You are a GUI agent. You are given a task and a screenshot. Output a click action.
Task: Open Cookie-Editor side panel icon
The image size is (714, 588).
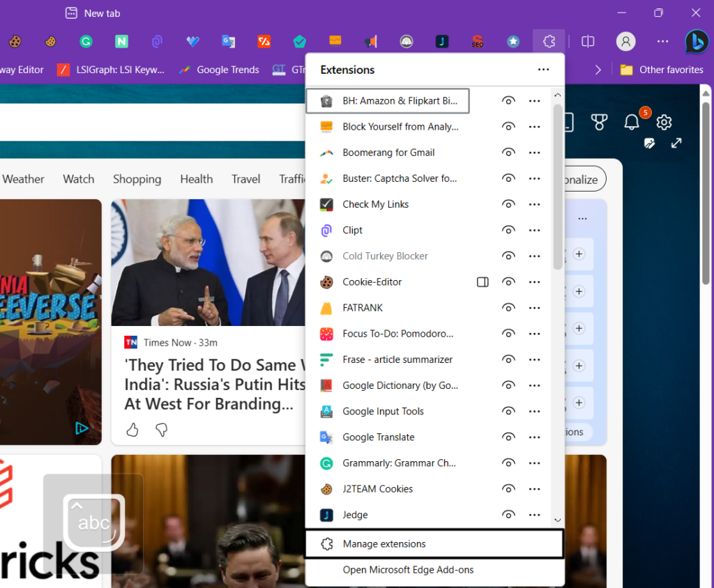[x=483, y=282]
